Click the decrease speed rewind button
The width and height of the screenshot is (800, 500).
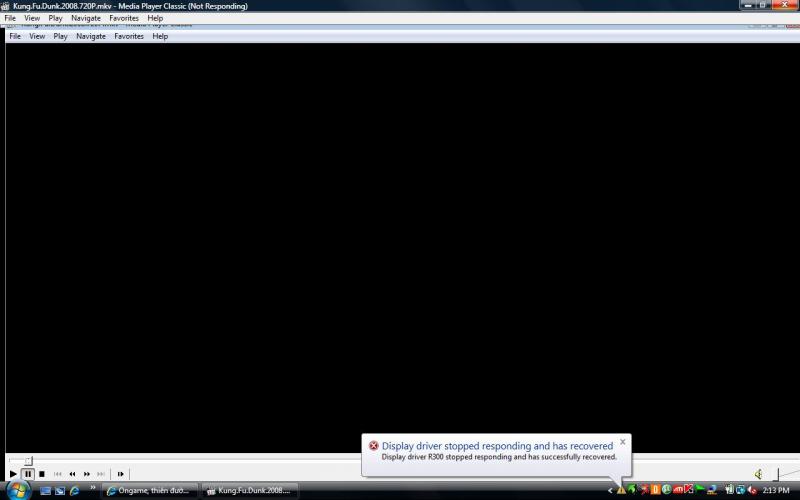pyautogui.click(x=72, y=474)
